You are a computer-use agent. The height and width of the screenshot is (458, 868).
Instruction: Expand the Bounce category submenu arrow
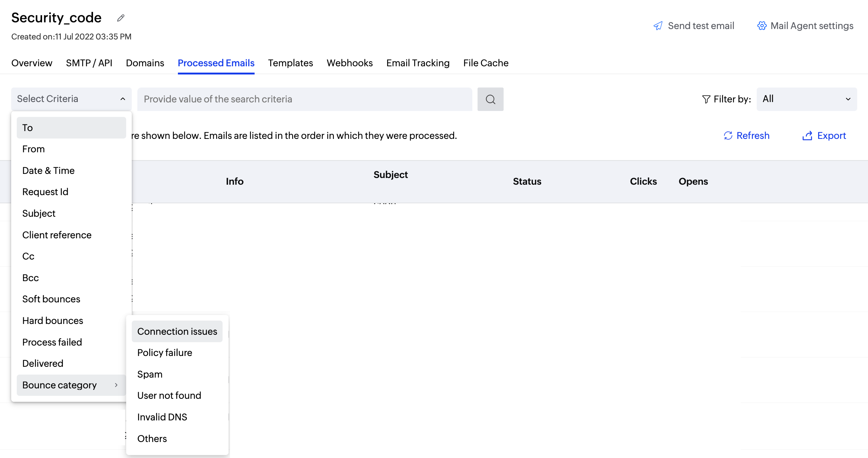[x=116, y=385]
